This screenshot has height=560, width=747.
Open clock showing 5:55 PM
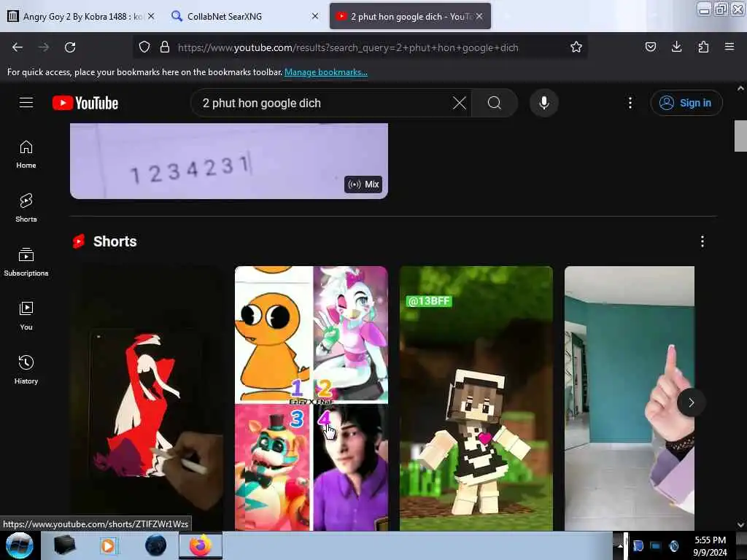pyautogui.click(x=710, y=545)
